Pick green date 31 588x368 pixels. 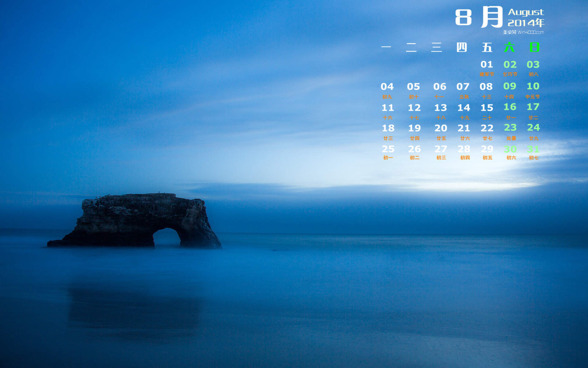(x=533, y=149)
